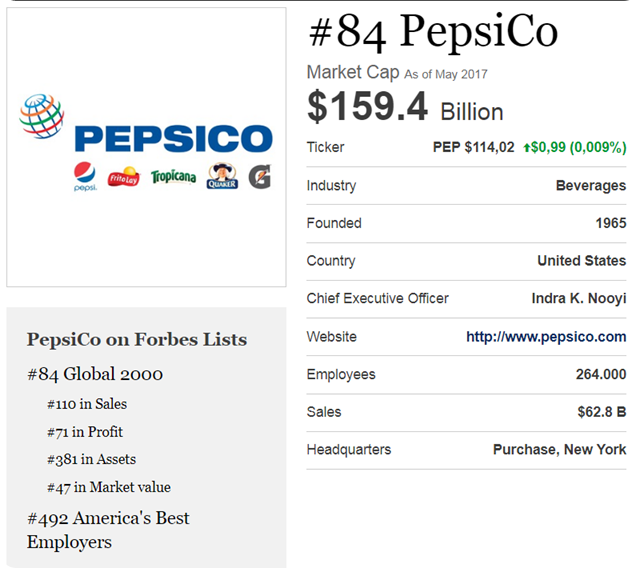Click the green stock price up arrow
The height and width of the screenshot is (568, 640).
click(x=526, y=148)
